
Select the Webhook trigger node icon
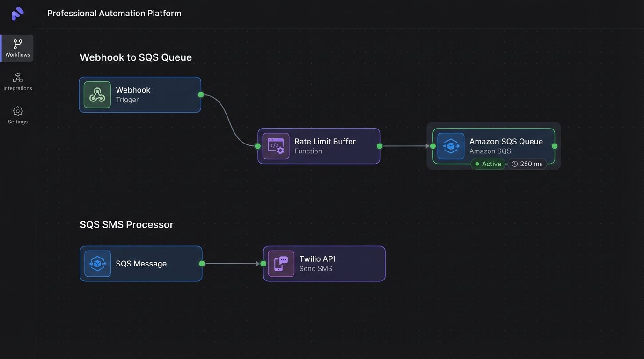point(97,94)
